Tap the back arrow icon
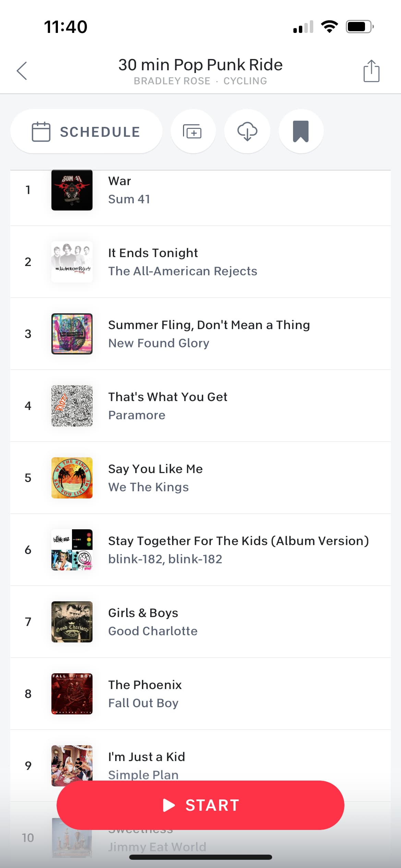The image size is (401, 868). (x=22, y=71)
